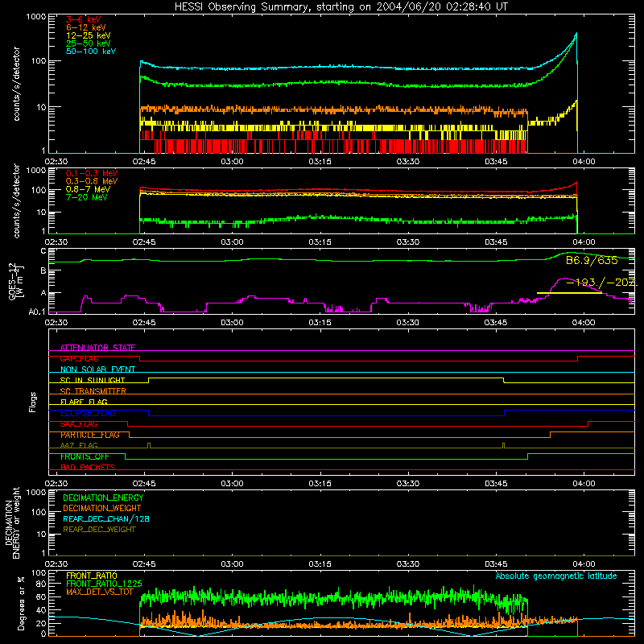The width and height of the screenshot is (644, 644).
Task: Click the FRONT_RATIO_1225 legend label
Action: 104,584
